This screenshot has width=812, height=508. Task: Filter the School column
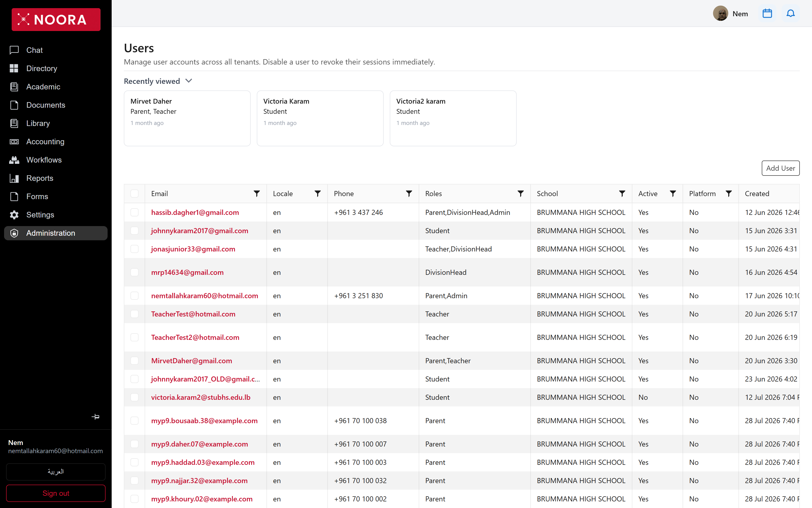tap(622, 194)
